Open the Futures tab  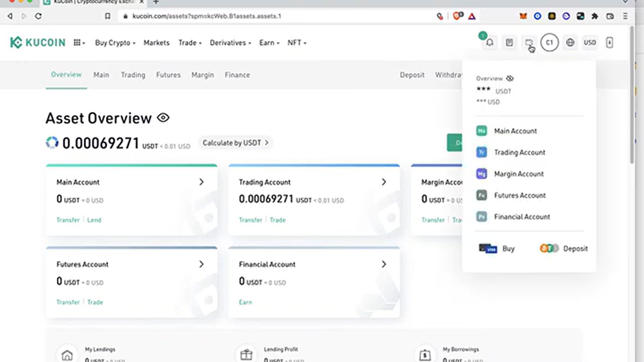168,75
